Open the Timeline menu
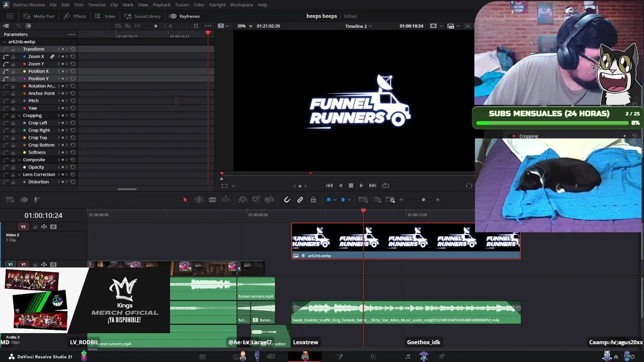This screenshot has height=362, width=644. (97, 5)
